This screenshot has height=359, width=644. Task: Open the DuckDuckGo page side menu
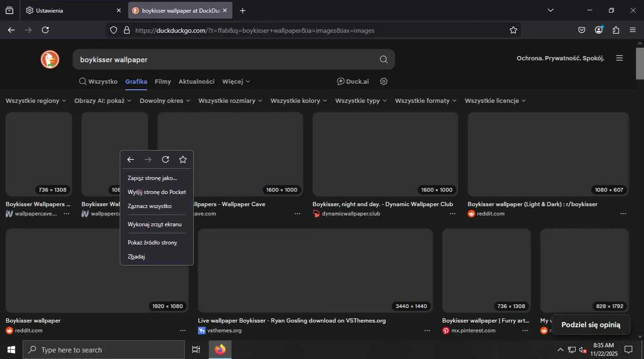pos(620,58)
